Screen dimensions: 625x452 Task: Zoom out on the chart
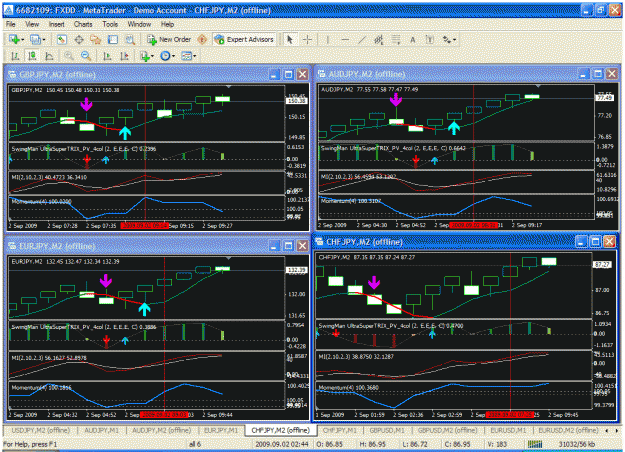pyautogui.click(x=86, y=56)
